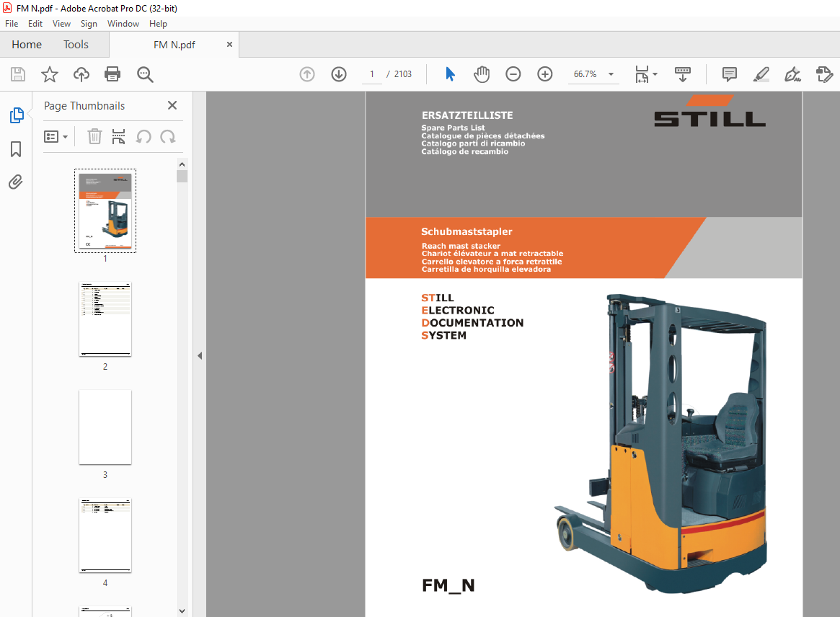Add a comment with speech bubble icon
The width and height of the screenshot is (840, 617).
(x=729, y=74)
